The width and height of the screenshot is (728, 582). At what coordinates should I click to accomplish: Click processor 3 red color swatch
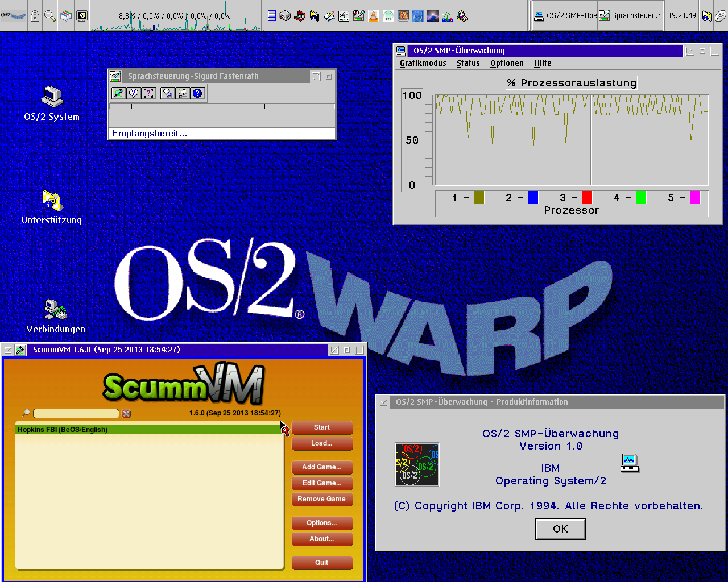pyautogui.click(x=587, y=197)
